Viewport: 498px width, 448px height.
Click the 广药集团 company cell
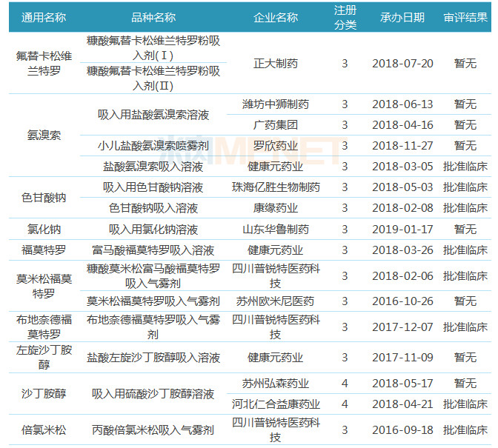coord(276,125)
